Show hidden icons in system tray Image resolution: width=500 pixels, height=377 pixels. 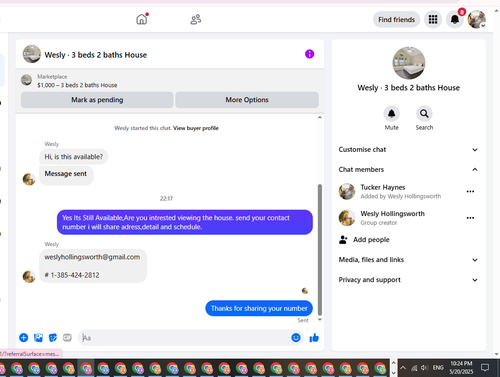(x=403, y=368)
